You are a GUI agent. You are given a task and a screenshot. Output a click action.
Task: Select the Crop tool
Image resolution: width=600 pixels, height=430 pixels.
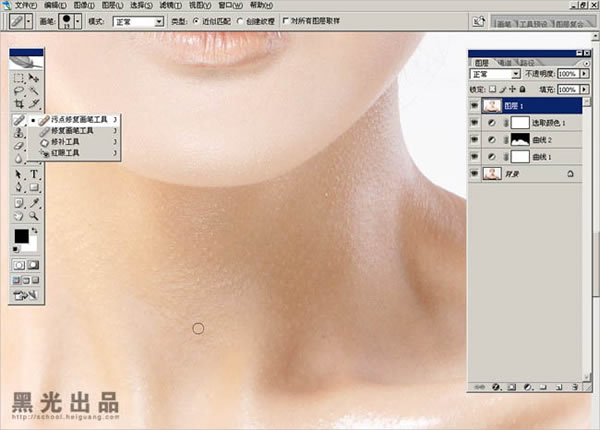18,104
